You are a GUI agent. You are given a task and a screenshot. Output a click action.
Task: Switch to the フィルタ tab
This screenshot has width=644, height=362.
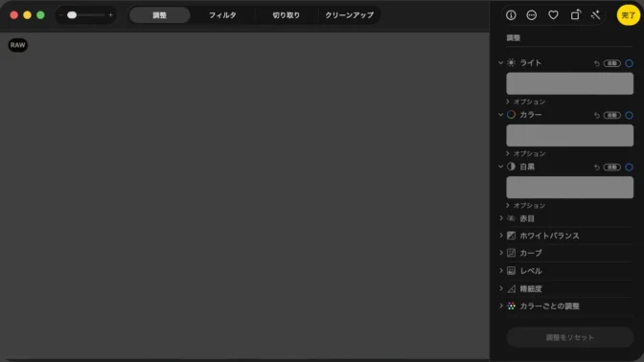click(222, 15)
